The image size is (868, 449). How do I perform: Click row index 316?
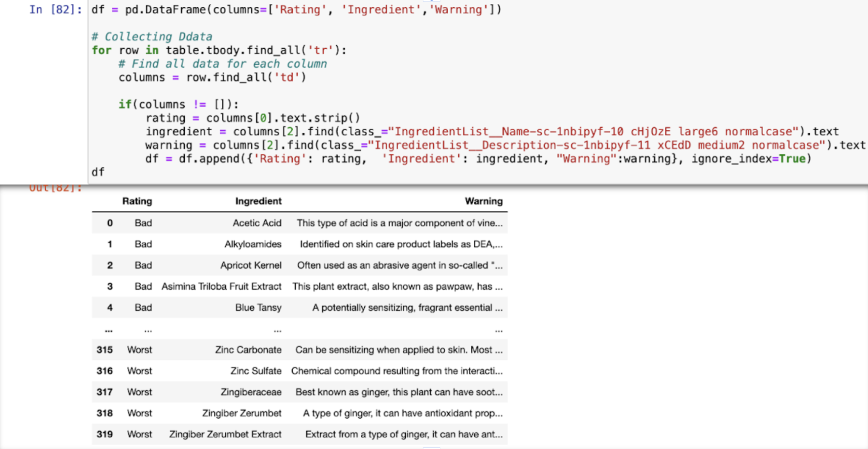(104, 371)
